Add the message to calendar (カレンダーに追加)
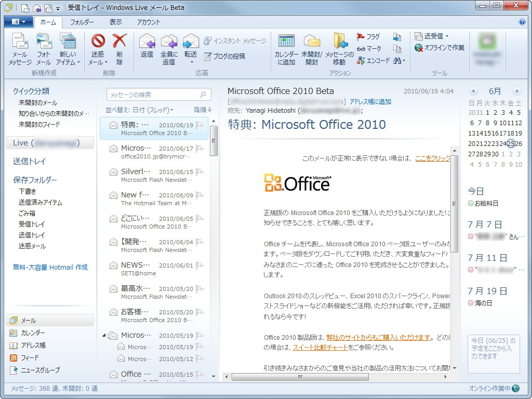The height and width of the screenshot is (399, 532). tap(286, 49)
